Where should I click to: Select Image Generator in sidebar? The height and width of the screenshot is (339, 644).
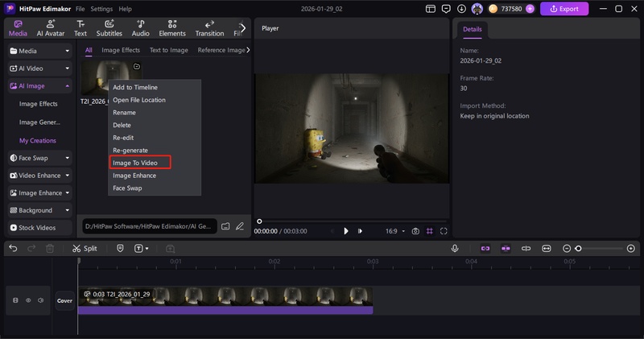point(39,122)
